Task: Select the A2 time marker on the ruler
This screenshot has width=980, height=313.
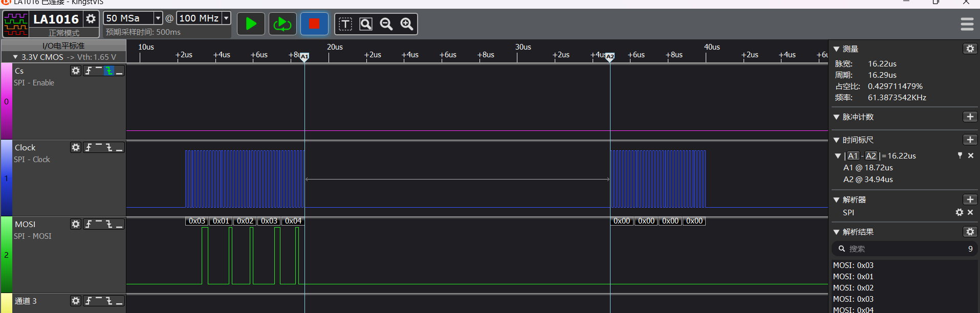Action: (x=609, y=56)
